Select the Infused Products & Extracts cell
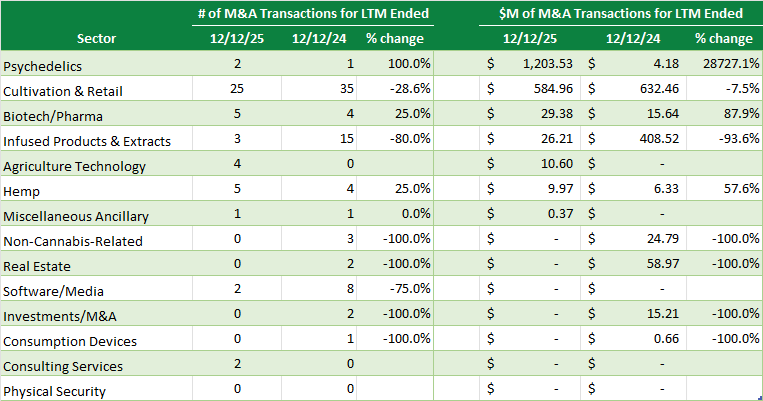This screenshot has height=401, width=763. pos(86,140)
